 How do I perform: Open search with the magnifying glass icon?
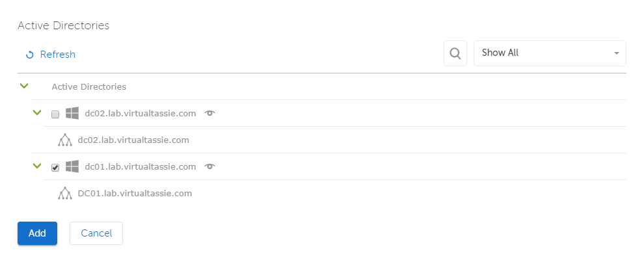click(455, 53)
